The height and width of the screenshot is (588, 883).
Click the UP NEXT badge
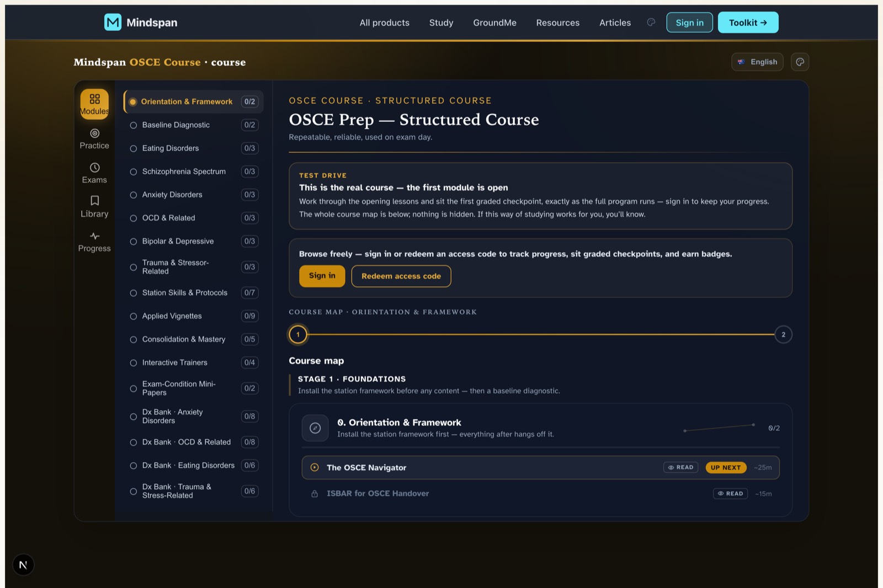tap(726, 467)
